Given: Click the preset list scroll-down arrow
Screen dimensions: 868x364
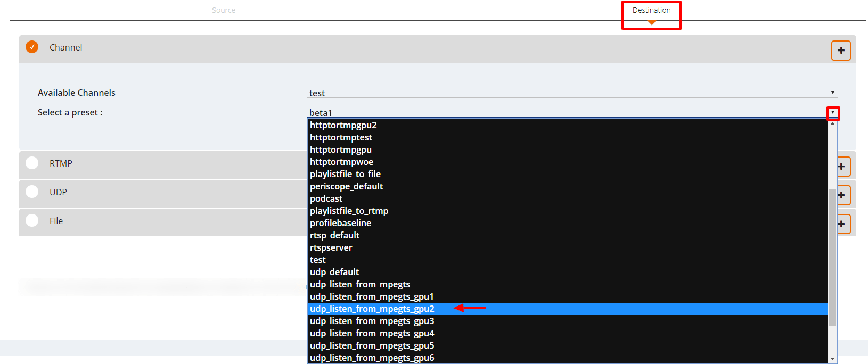Looking at the screenshot, I should click(832, 359).
